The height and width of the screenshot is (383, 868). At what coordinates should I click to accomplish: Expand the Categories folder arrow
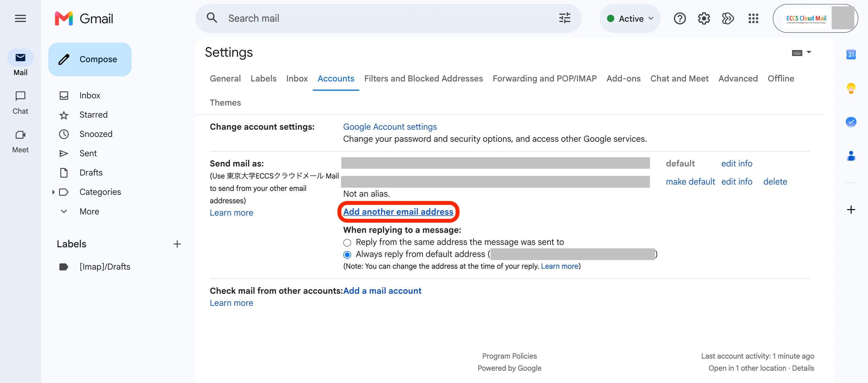point(53,192)
